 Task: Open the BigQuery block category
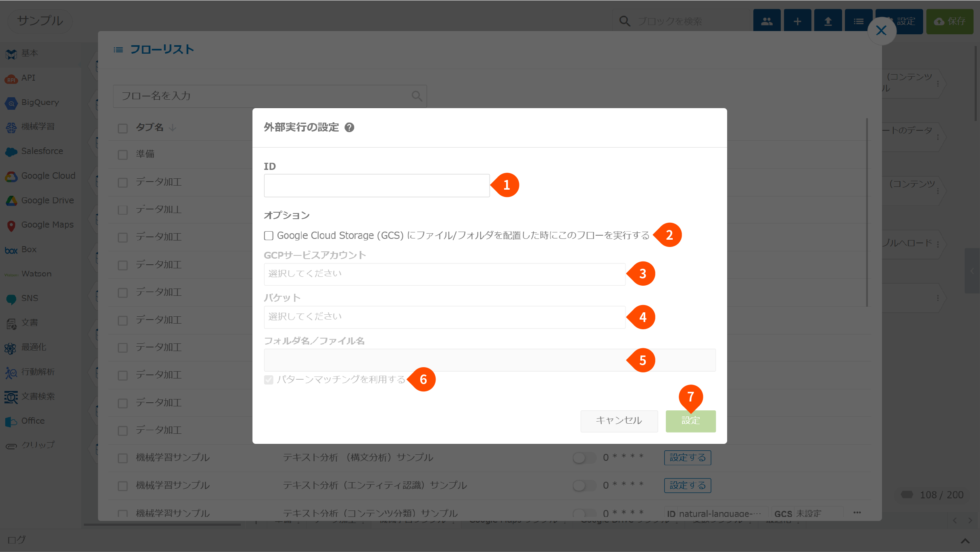[40, 102]
